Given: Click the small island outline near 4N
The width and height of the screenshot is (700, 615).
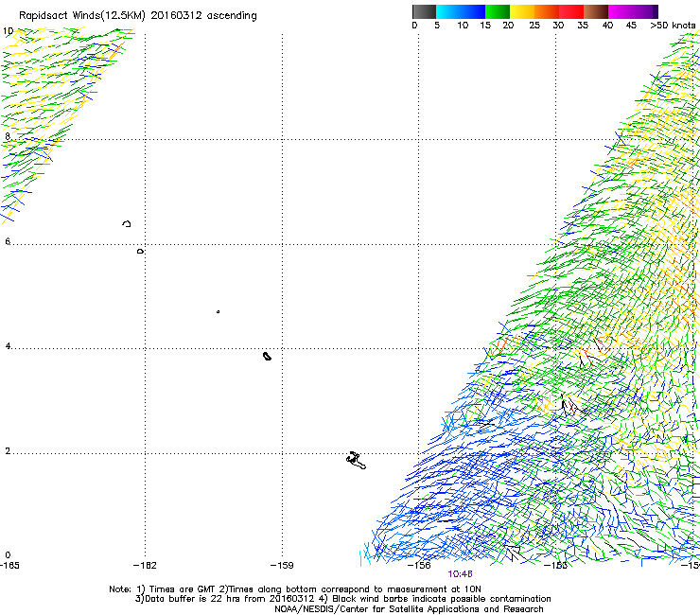Looking at the screenshot, I should [x=267, y=356].
